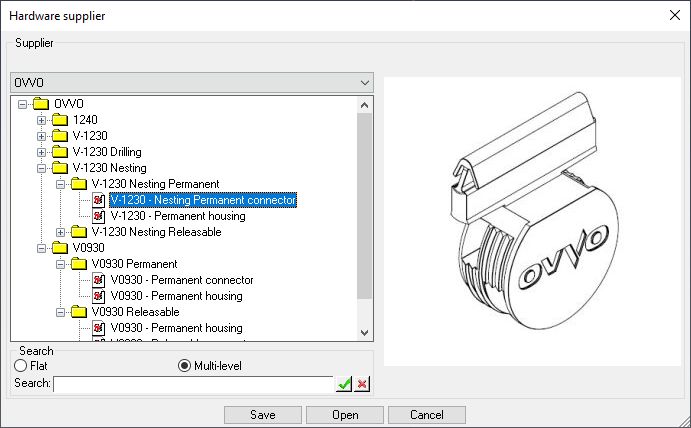Click the V-1230 Drilling folder icon
Image resolution: width=691 pixels, height=428 pixels.
point(60,152)
